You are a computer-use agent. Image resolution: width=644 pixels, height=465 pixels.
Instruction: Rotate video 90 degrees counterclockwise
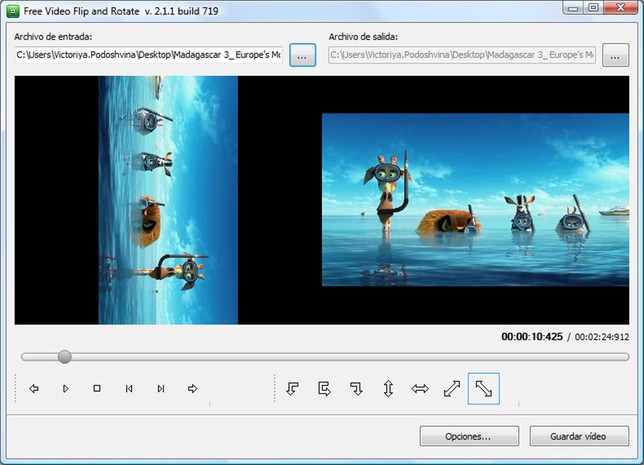(292, 388)
